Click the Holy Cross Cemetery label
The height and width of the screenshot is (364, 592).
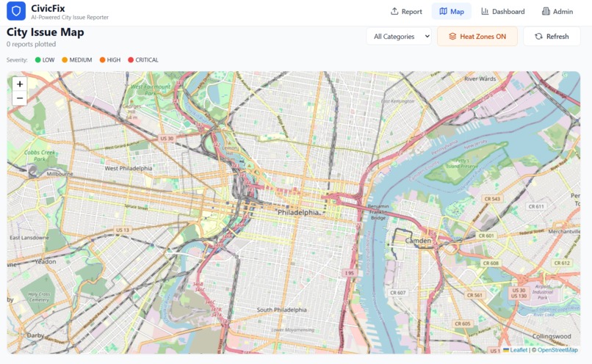tap(39, 297)
